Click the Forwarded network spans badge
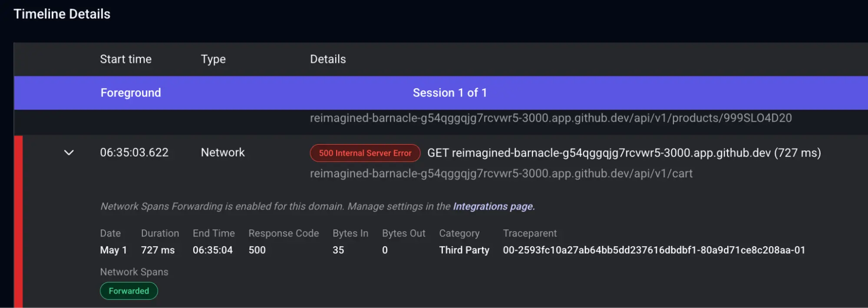 (x=129, y=291)
